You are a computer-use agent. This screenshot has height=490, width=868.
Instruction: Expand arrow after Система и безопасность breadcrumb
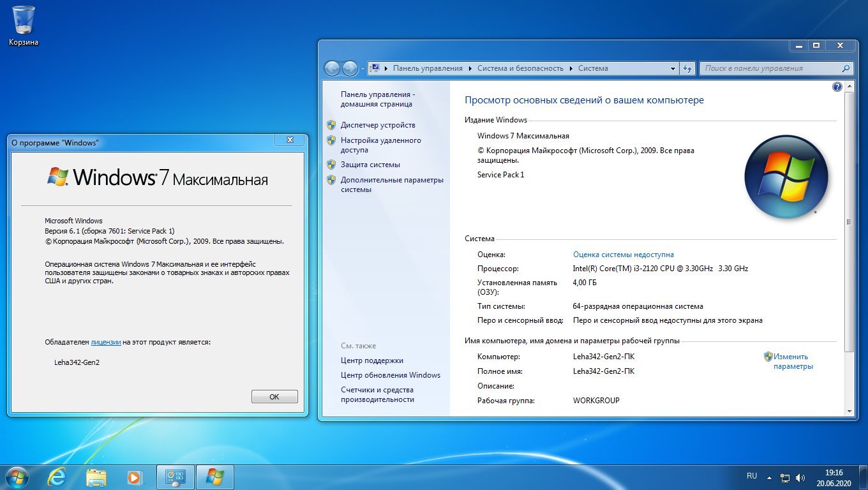[x=571, y=68]
